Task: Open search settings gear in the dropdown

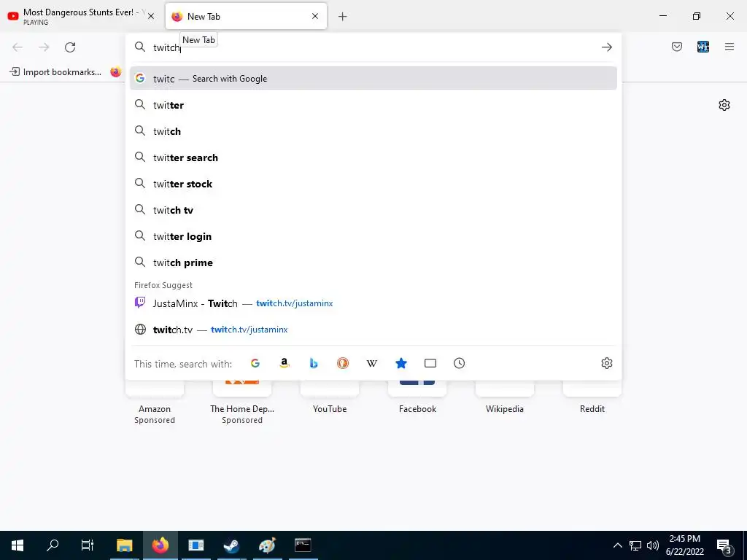Action: point(606,363)
